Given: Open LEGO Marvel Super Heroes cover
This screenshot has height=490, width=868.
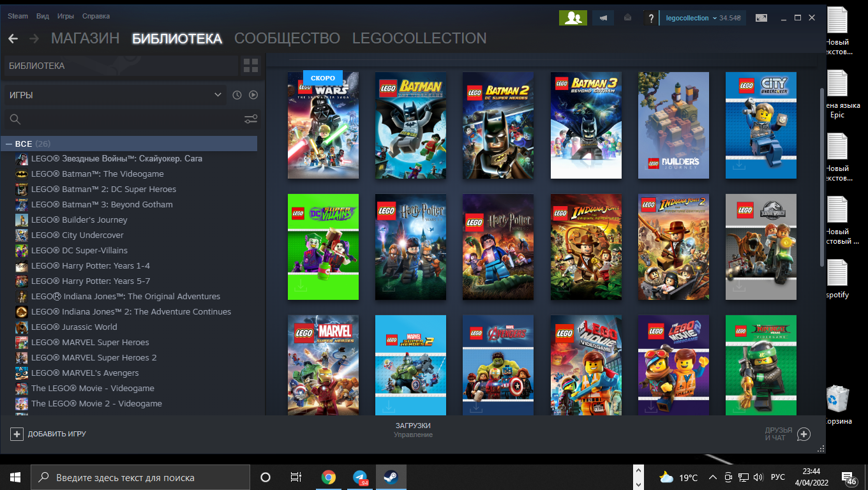Looking at the screenshot, I should pos(323,366).
